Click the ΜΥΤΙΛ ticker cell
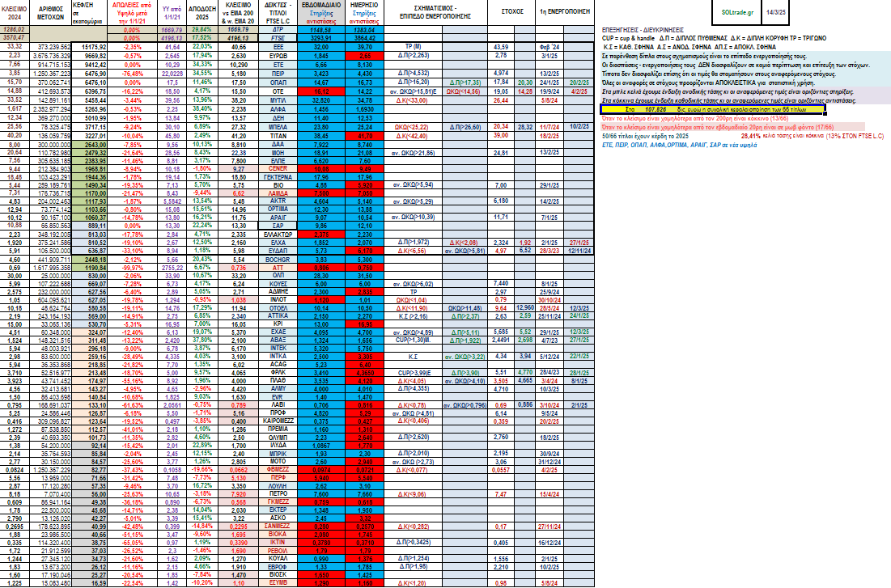This screenshot has width=891, height=588. [278, 100]
